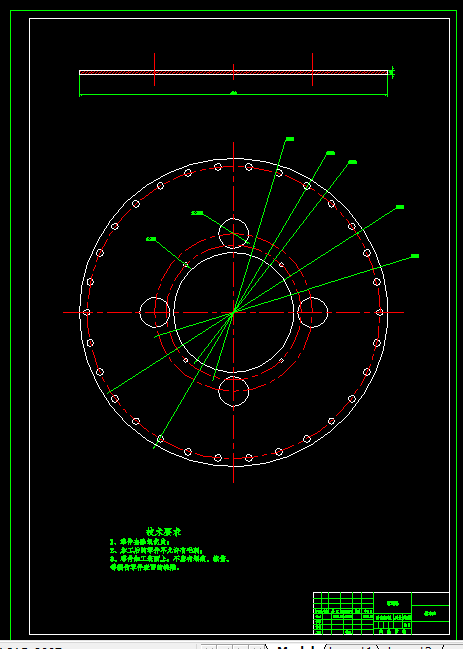Select the 技术要求 heading text

coord(163,532)
